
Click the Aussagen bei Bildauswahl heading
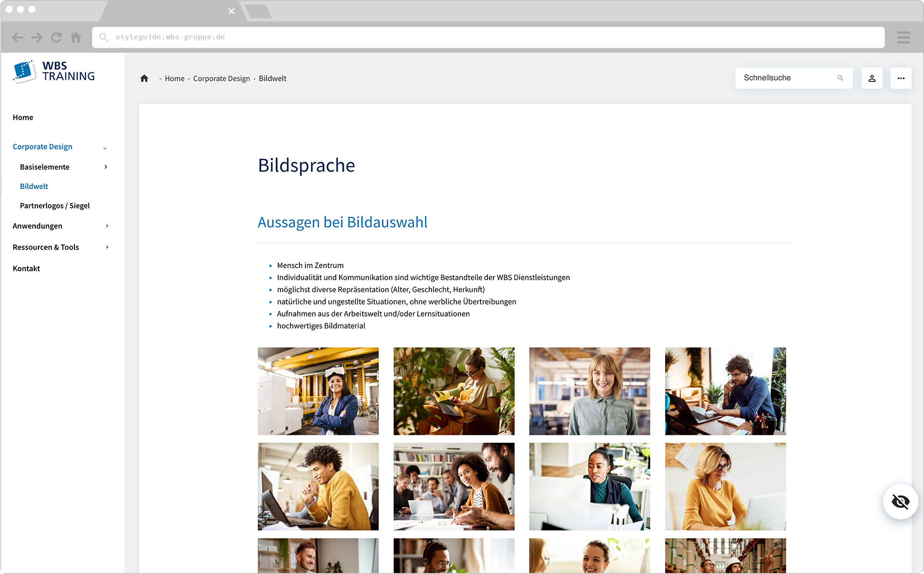pyautogui.click(x=342, y=222)
